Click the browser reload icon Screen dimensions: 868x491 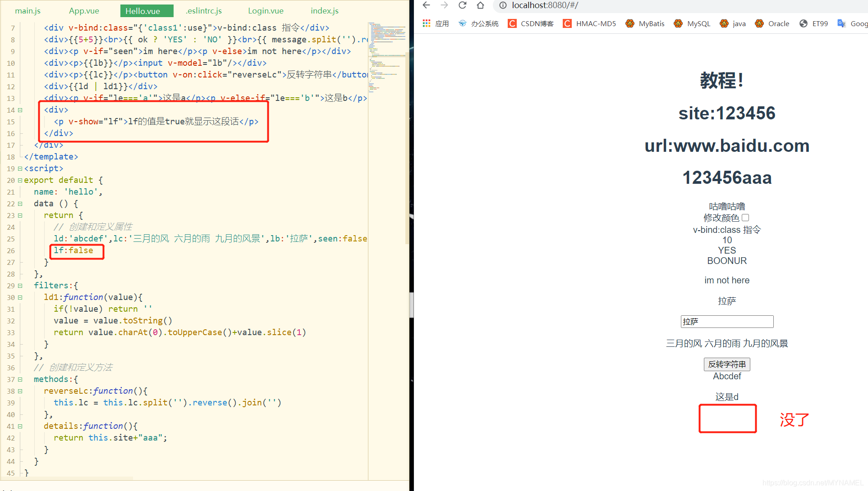click(x=462, y=5)
